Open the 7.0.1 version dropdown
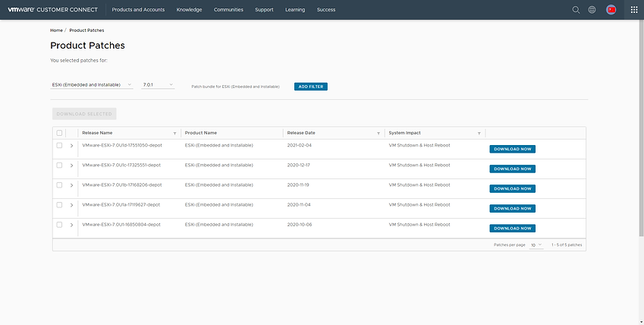The height and width of the screenshot is (325, 644). [158, 85]
